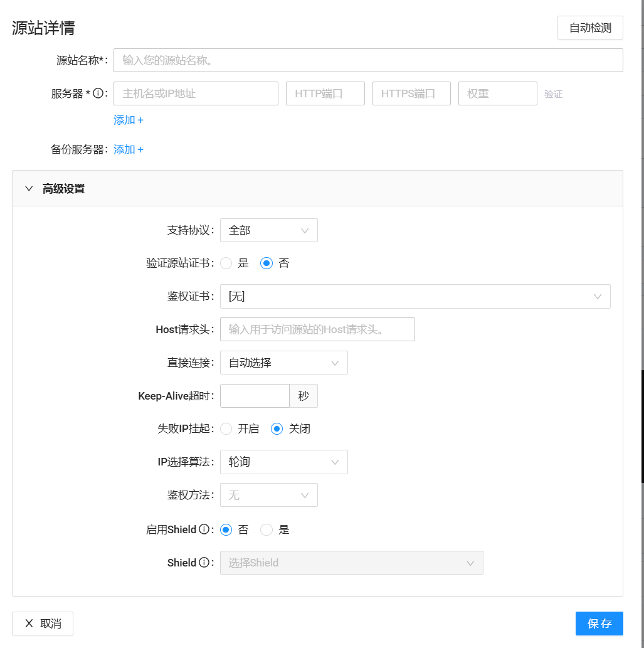Click the 自动检测 button
Viewport: 644px width, 648px height.
589,28
